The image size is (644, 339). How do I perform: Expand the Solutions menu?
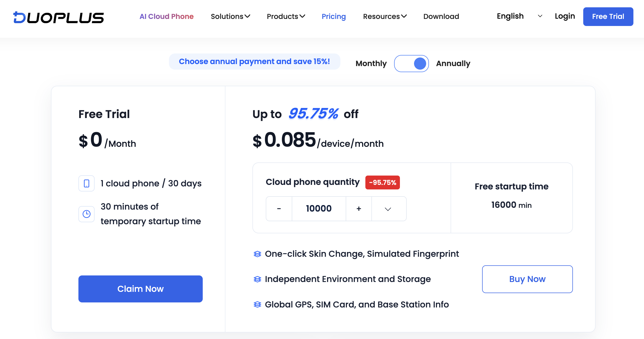click(x=230, y=16)
